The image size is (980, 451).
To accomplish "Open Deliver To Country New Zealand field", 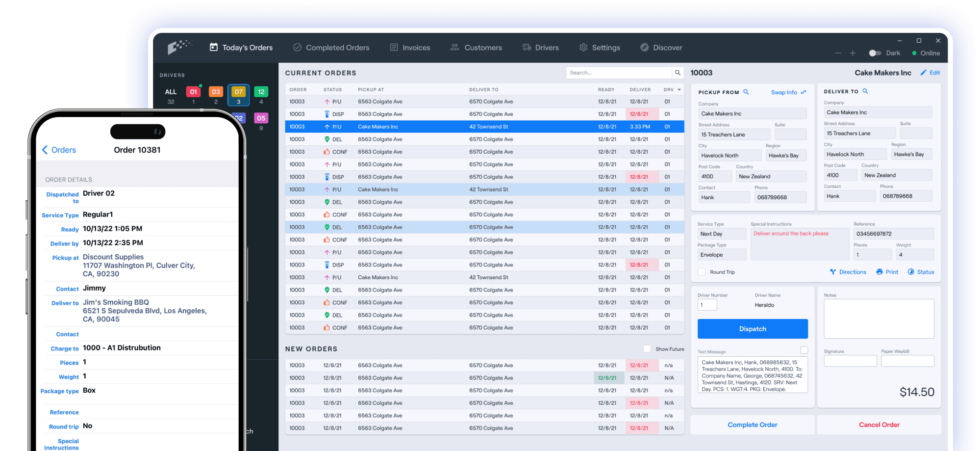I will (x=897, y=175).
